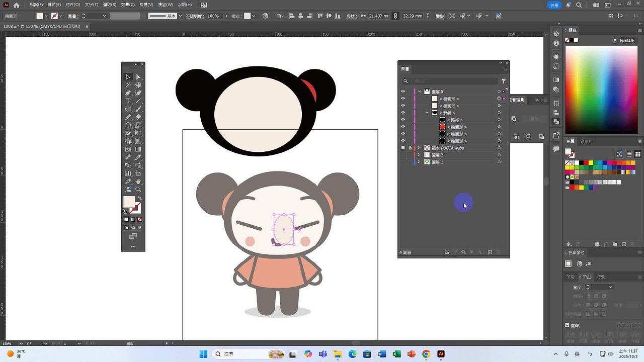Pick the Ellipse shape tool
This screenshot has height=362, width=644.
point(128,109)
